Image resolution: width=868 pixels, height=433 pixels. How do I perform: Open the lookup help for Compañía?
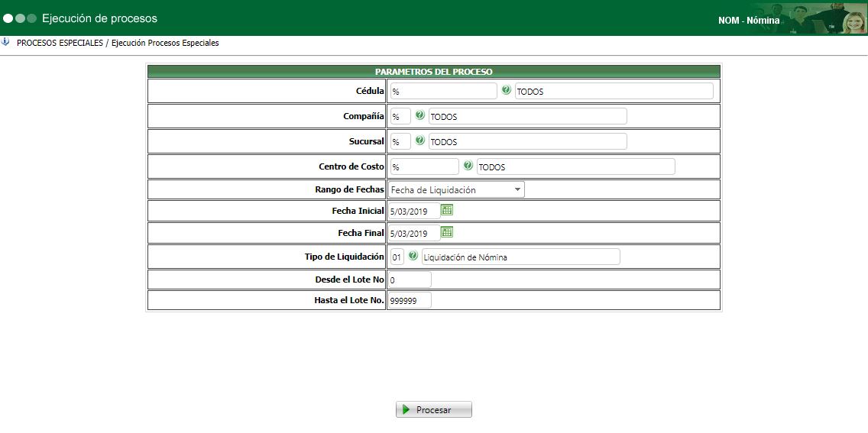tap(419, 115)
